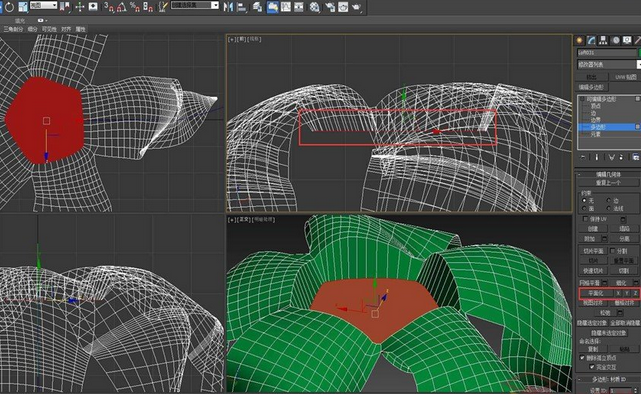Toggle Pin Stack icon below modifier stack

click(x=583, y=157)
